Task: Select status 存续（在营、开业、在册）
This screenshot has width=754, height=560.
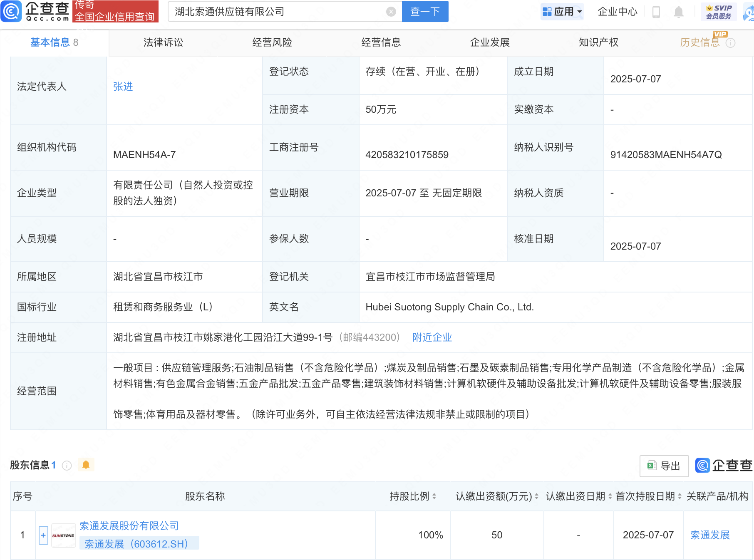Action: tap(423, 72)
